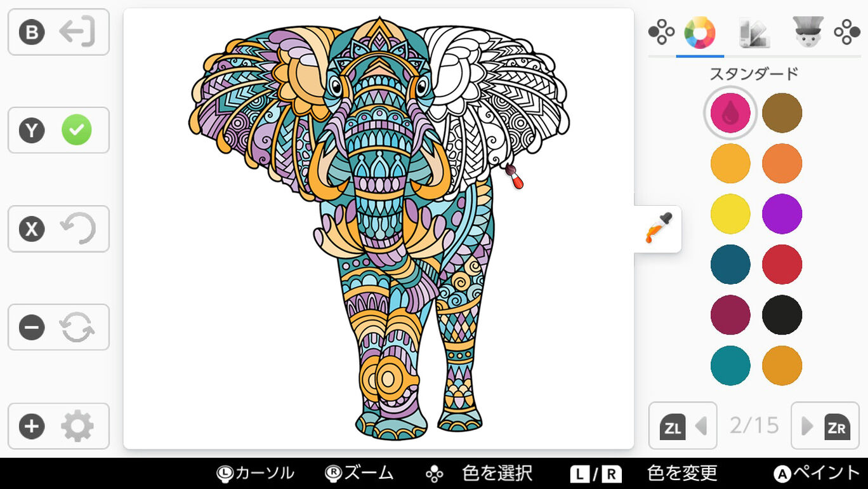Choose the brown color swatch
Image resolution: width=868 pixels, height=489 pixels.
pyautogui.click(x=782, y=113)
